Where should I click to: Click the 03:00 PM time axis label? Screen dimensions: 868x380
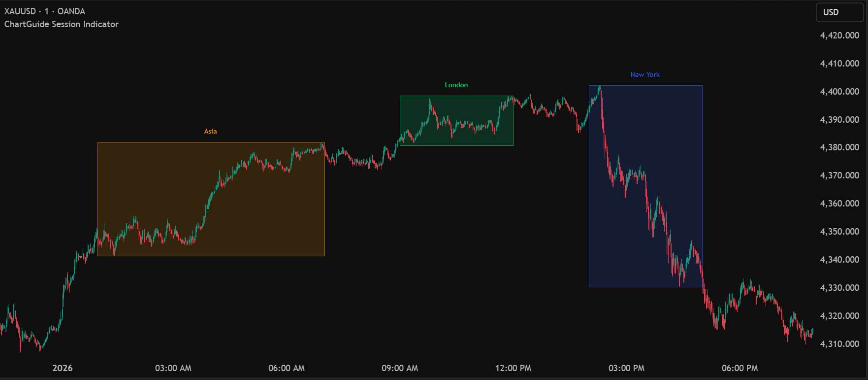tap(626, 368)
